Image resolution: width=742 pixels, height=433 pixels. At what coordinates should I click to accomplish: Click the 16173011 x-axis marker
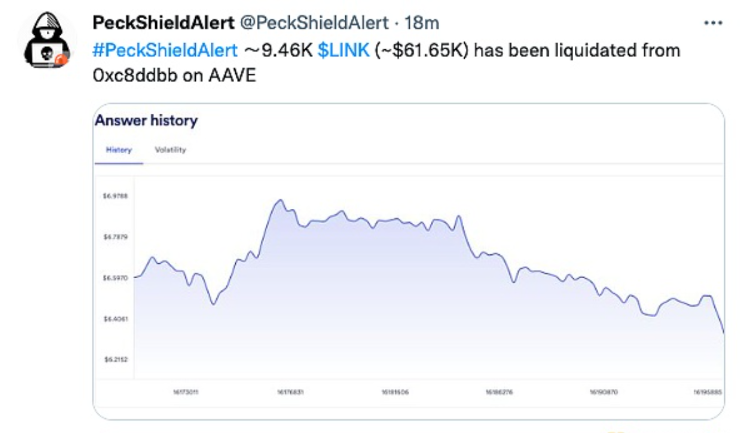click(x=186, y=393)
